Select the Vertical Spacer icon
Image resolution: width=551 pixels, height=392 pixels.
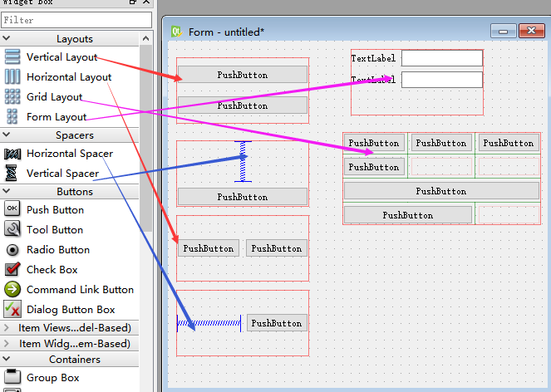[12, 174]
